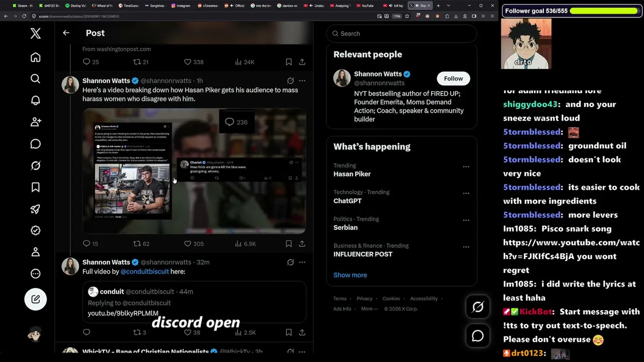This screenshot has width=644, height=362.
Task: Ask Grok about the 1h Shannon Watts post
Action: (x=290, y=80)
